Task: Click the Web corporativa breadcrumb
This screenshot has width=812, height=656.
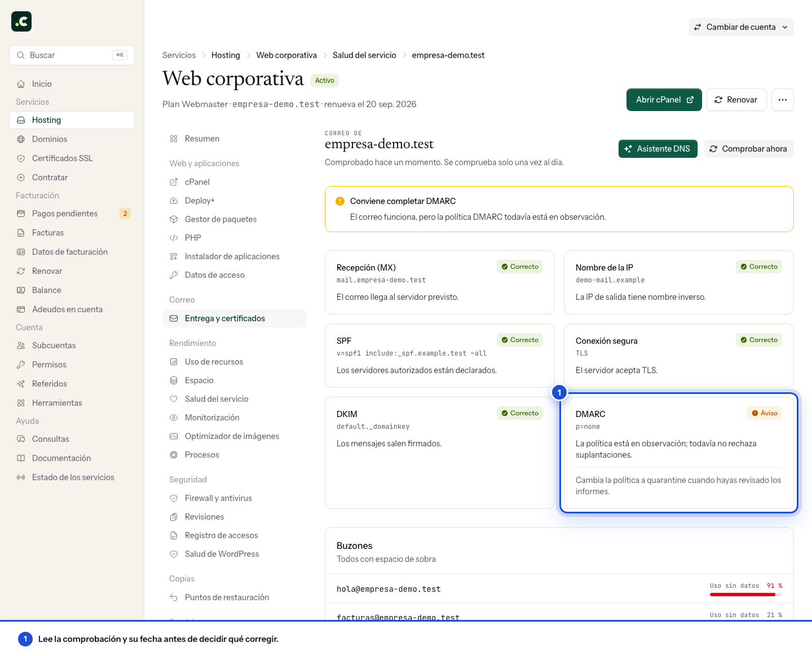Action: point(286,55)
